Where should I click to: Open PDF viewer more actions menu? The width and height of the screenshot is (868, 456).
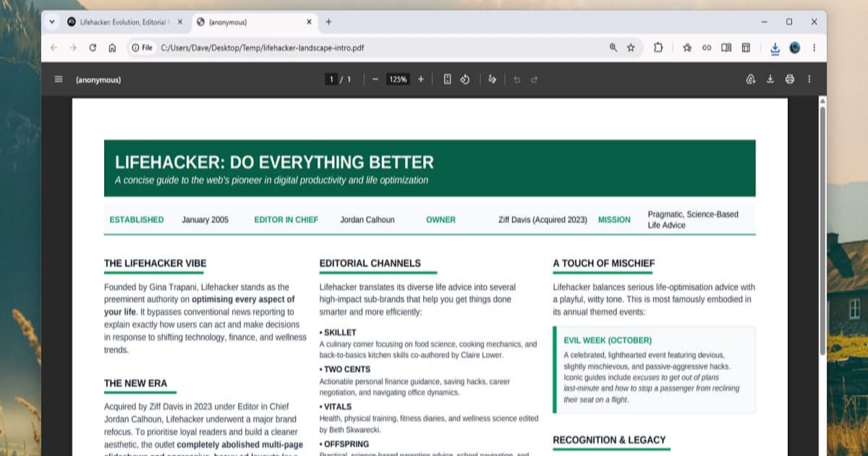[809, 80]
